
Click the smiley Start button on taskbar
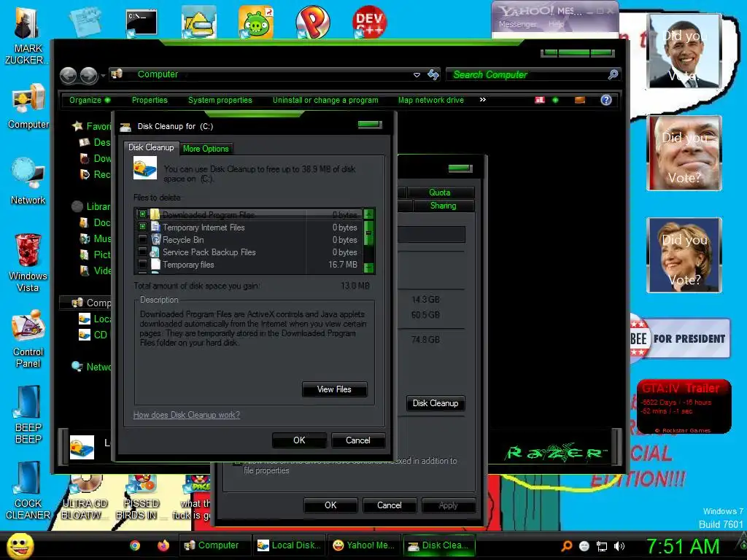pos(20,545)
